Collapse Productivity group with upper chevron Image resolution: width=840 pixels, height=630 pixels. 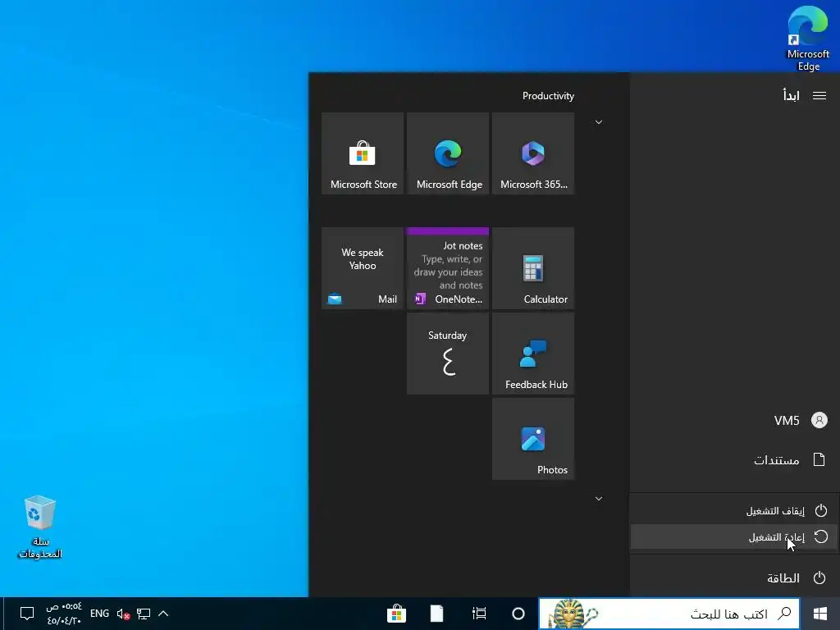598,122
